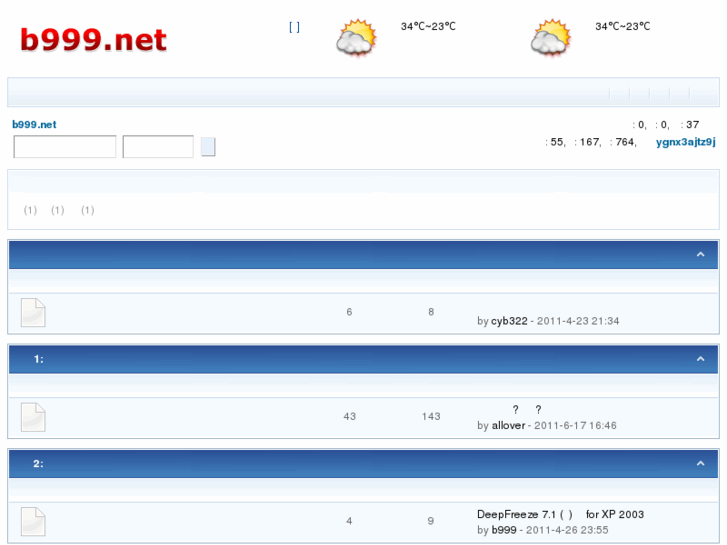Click the statistic value 167

[589, 142]
